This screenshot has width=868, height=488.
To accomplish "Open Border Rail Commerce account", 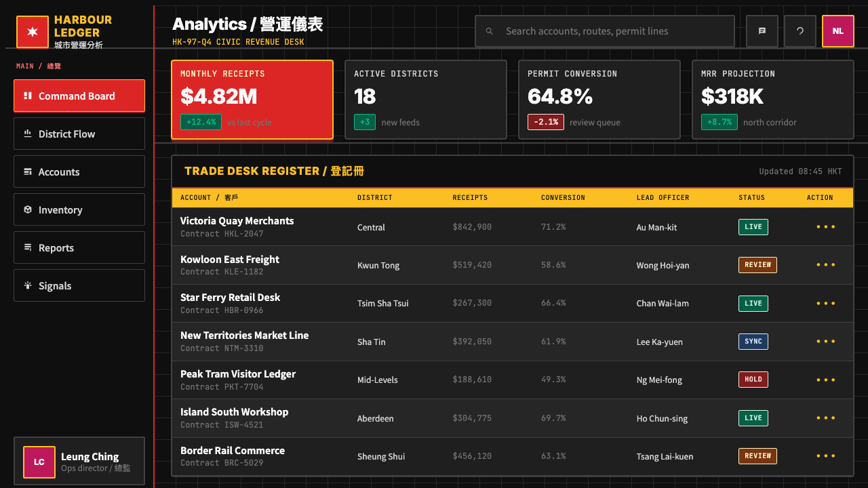I will coord(233,451).
